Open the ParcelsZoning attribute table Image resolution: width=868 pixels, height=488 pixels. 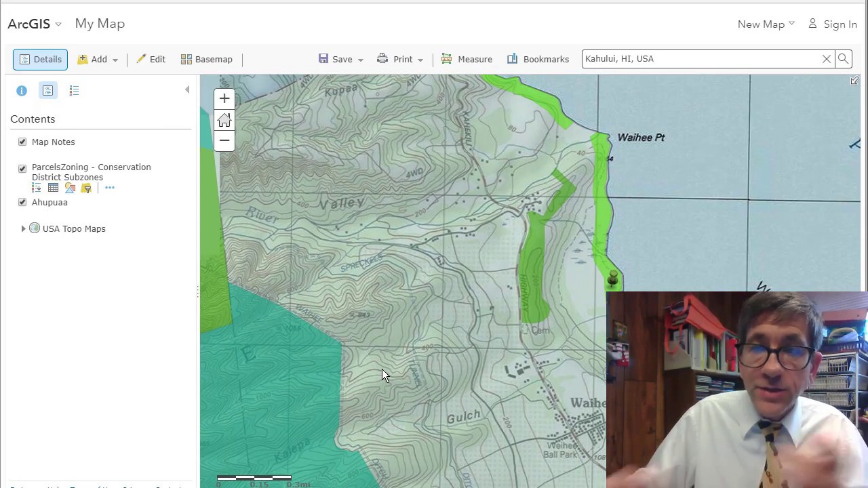tap(53, 188)
